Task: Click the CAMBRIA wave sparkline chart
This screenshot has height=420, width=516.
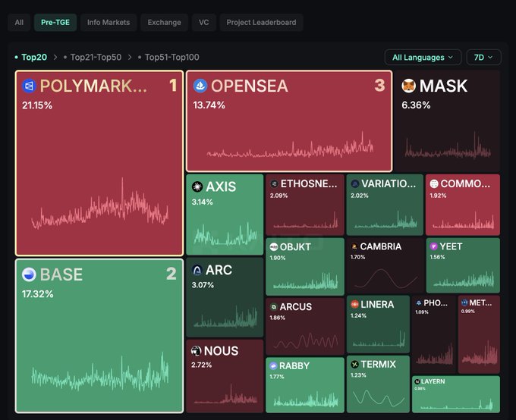Action: [385, 278]
